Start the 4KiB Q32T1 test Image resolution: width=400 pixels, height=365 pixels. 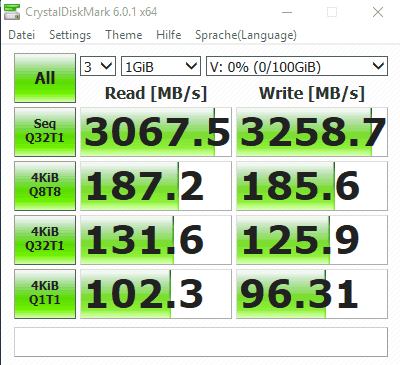pos(45,240)
